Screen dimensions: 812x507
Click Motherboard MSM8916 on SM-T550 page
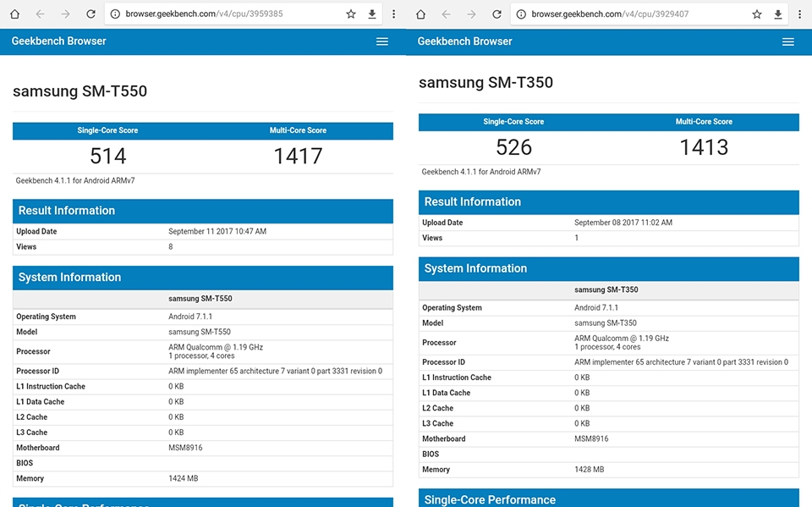click(185, 448)
